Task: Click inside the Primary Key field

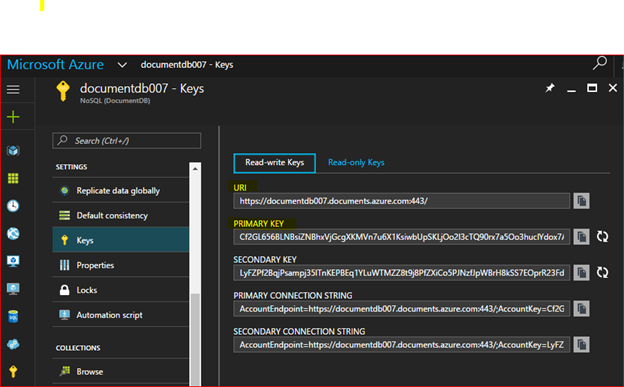Action: coord(402,236)
